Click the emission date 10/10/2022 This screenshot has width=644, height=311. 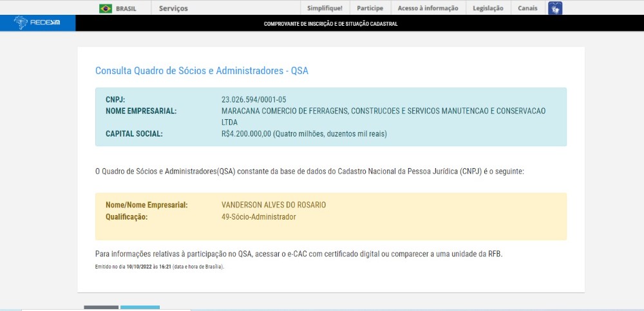[139, 267]
